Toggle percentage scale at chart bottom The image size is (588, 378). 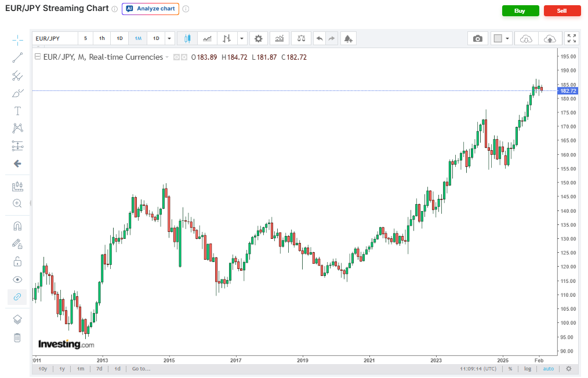510,369
